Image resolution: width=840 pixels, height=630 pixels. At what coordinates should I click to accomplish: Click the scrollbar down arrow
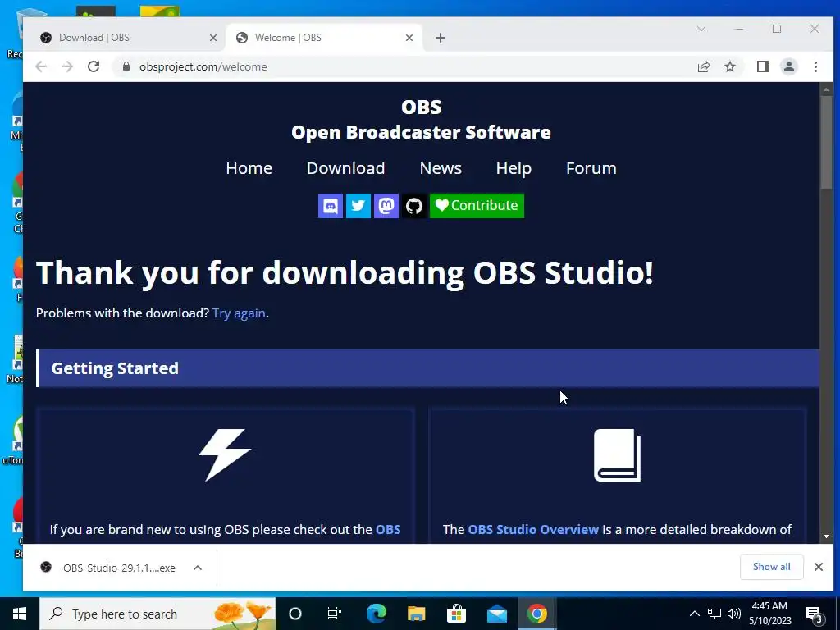(x=827, y=536)
